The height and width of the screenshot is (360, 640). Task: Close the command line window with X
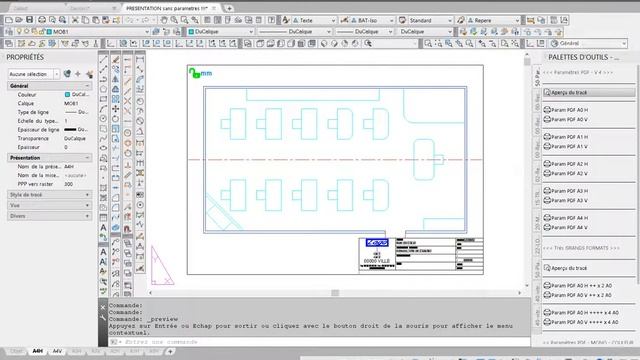coord(103,307)
